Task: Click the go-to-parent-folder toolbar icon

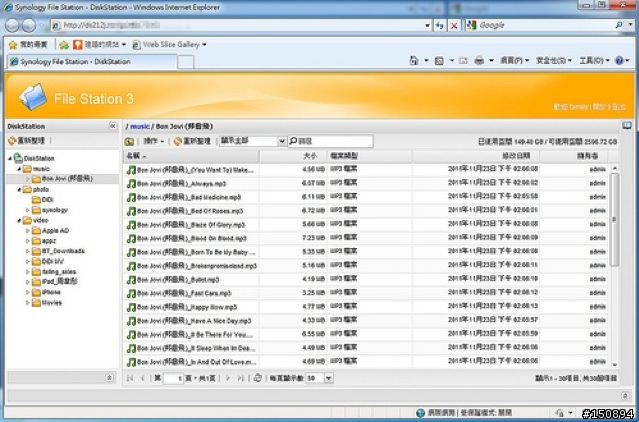Action: (x=130, y=141)
